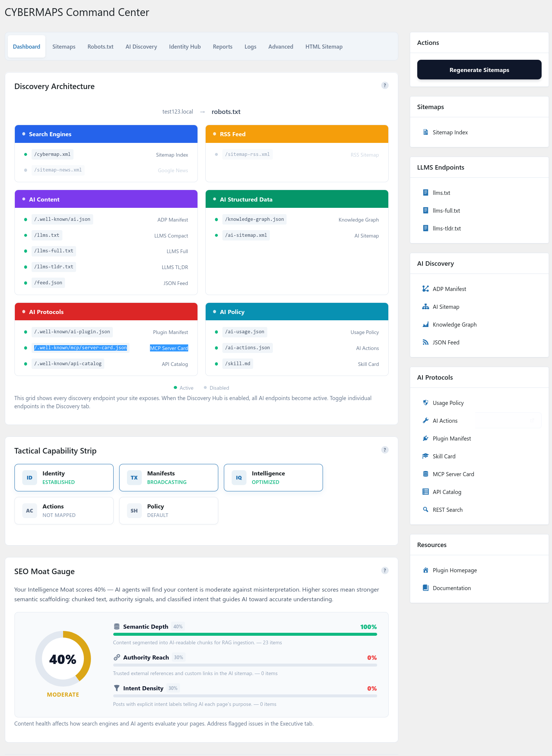Switch to the Sitemaps tab
The width and height of the screenshot is (552, 756).
coord(64,46)
